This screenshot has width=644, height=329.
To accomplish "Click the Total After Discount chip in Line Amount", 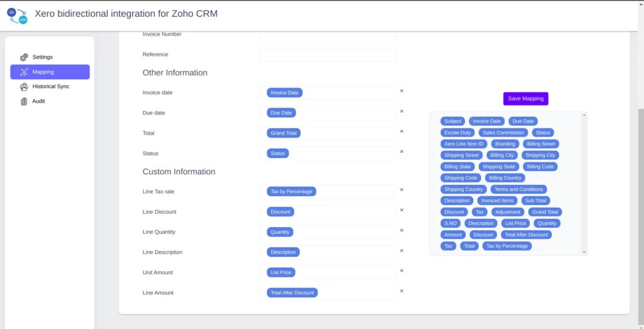I will 292,293.
